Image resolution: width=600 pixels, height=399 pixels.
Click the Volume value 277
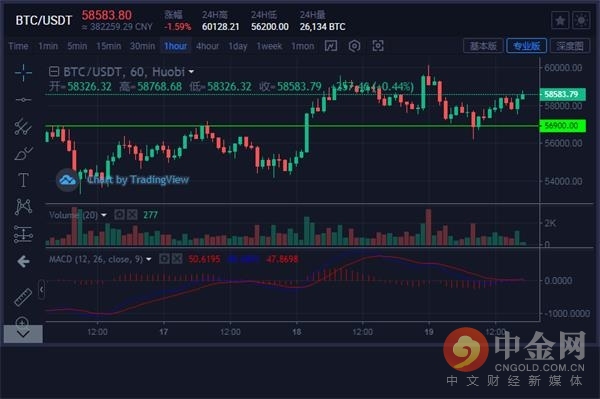(150, 215)
